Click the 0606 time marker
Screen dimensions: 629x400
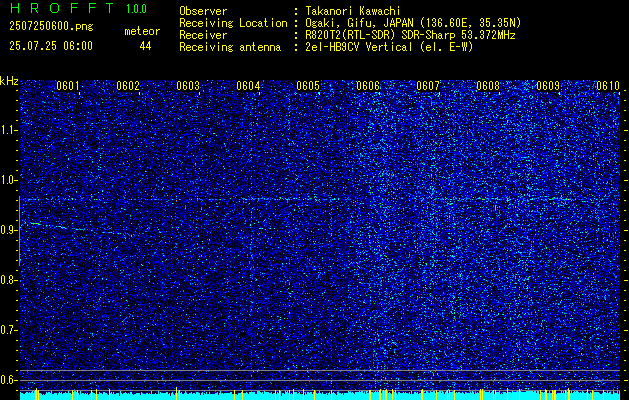point(368,86)
